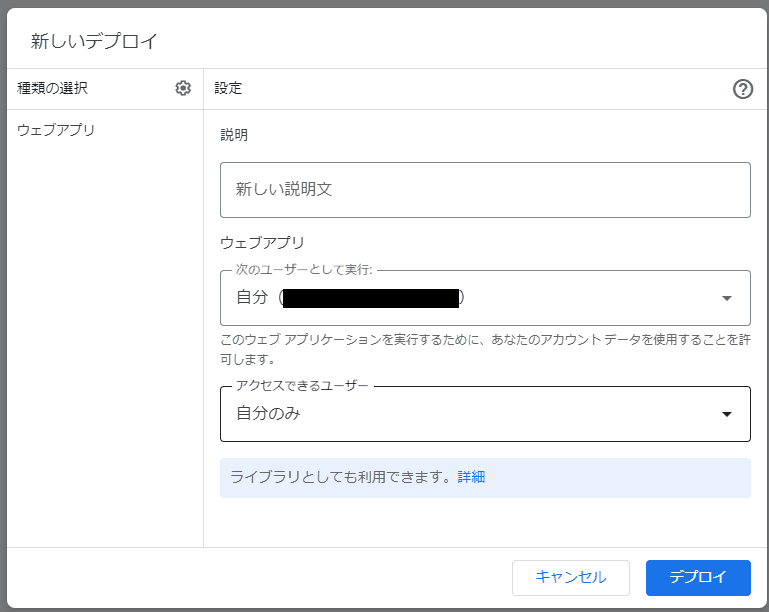Screen dimensions: 769x612
Task: Click the 説明 label above the text field
Action: coord(234,135)
